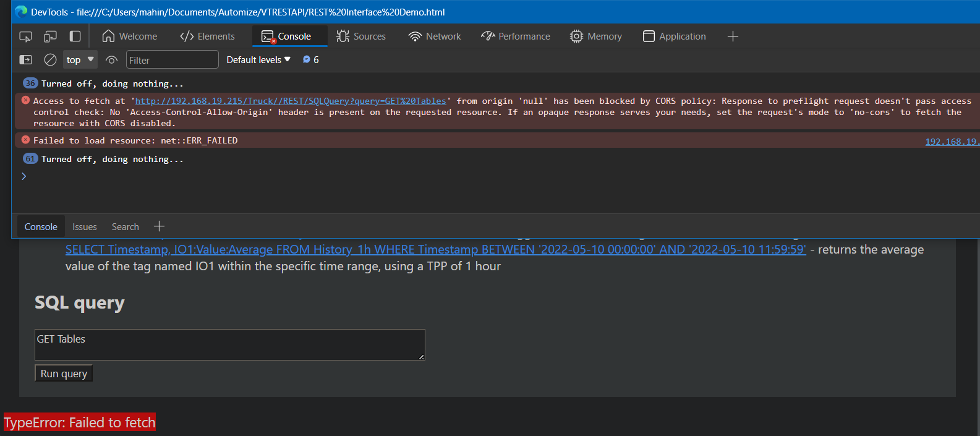The height and width of the screenshot is (436, 980).
Task: Show the console sidebar panel
Action: [x=26, y=60]
